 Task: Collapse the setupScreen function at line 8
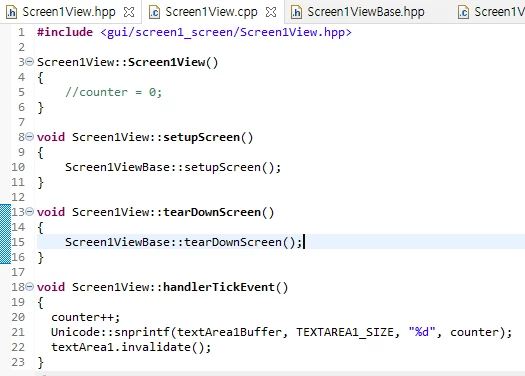(x=30, y=137)
